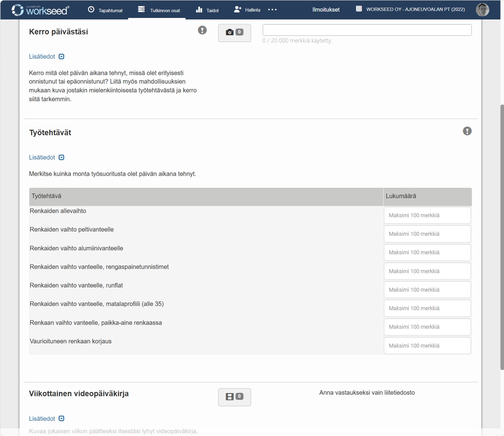This screenshot has height=436, width=504.
Task: Click the page's vertical scrollbar
Action: tap(501, 237)
